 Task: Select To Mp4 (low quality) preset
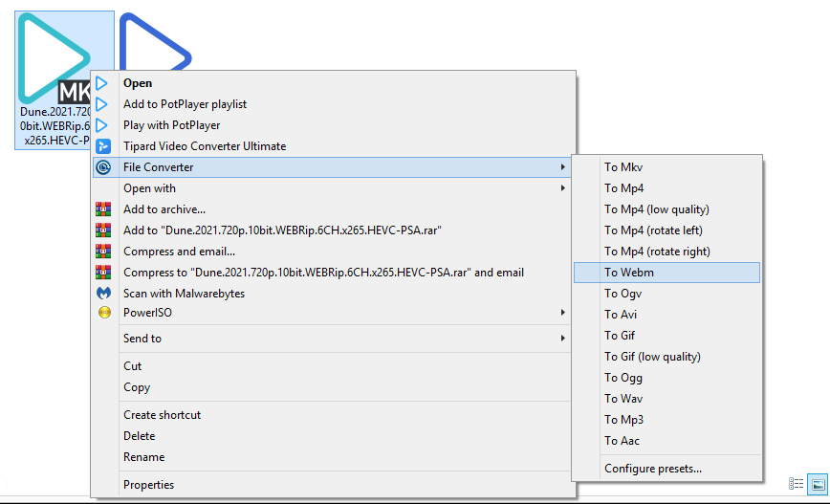[x=656, y=209]
